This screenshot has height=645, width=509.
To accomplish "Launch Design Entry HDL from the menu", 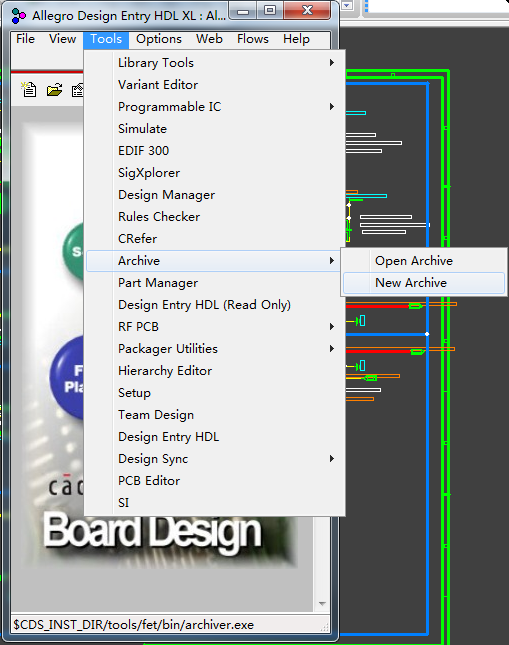I will pos(214,437).
